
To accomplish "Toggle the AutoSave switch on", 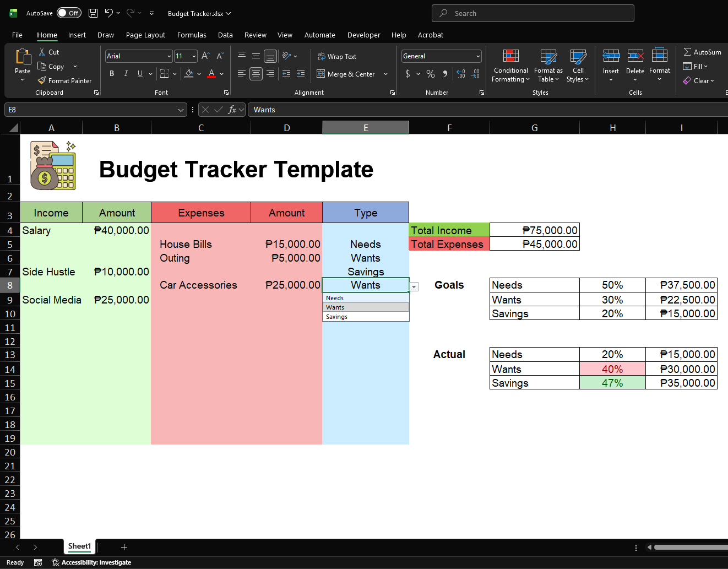I will (x=69, y=13).
